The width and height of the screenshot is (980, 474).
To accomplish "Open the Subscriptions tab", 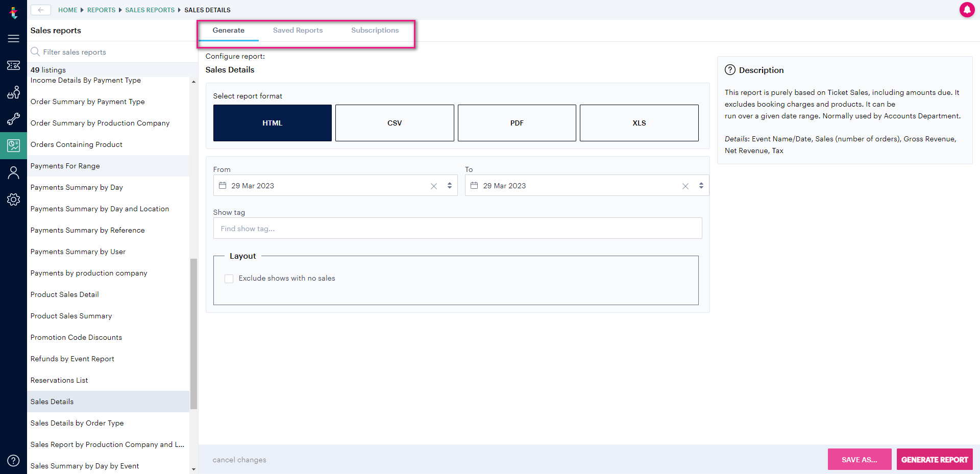I will 375,30.
